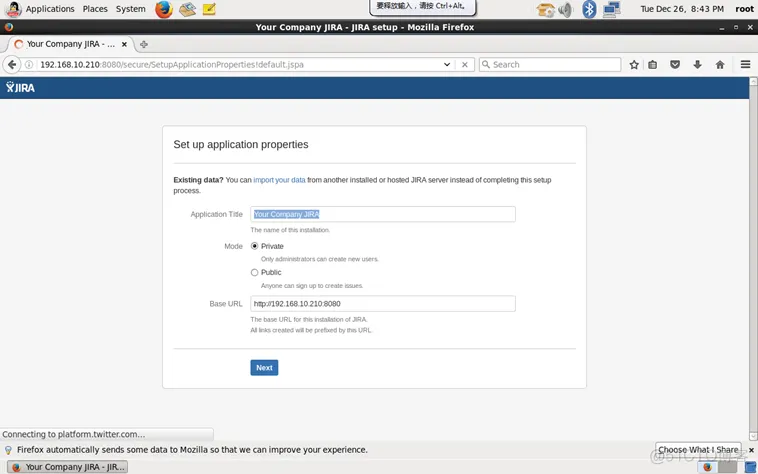Click the network connection icon in system tray
Screen dimensions: 758x474
612,9
